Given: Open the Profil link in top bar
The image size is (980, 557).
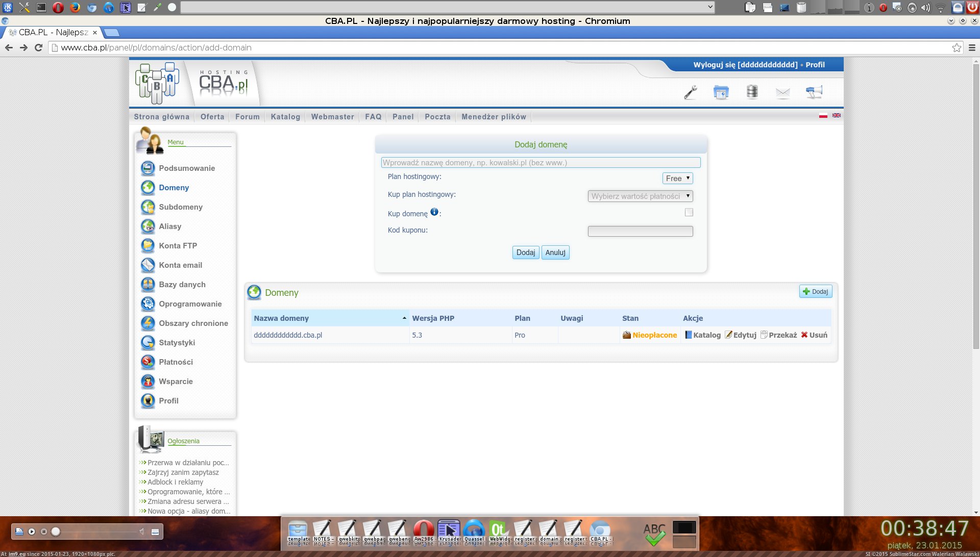Looking at the screenshot, I should pos(815,65).
